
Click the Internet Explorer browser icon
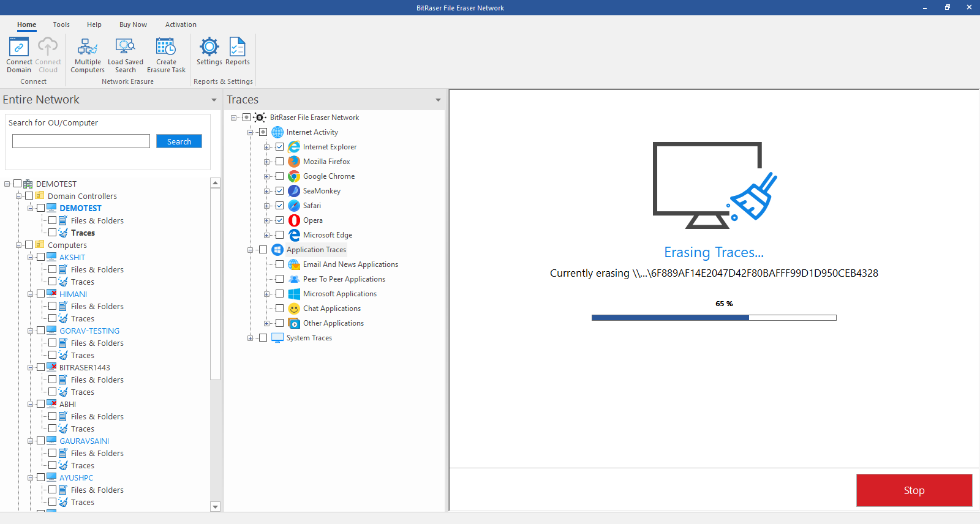coord(295,147)
